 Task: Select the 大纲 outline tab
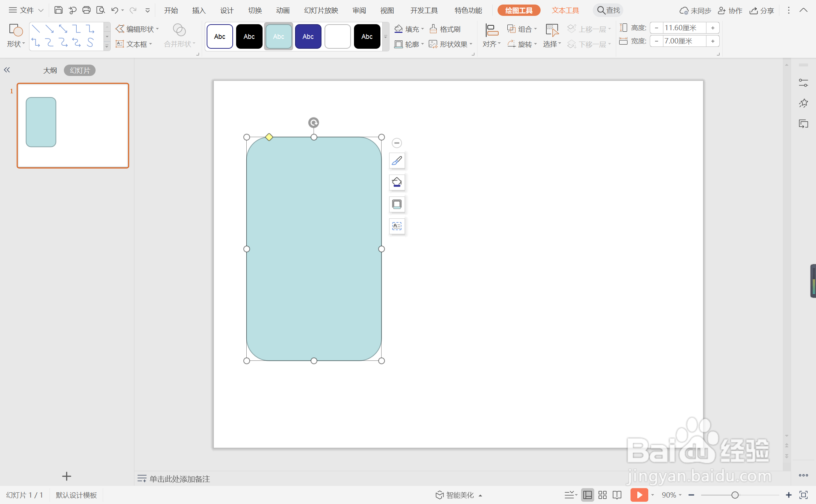(x=50, y=70)
